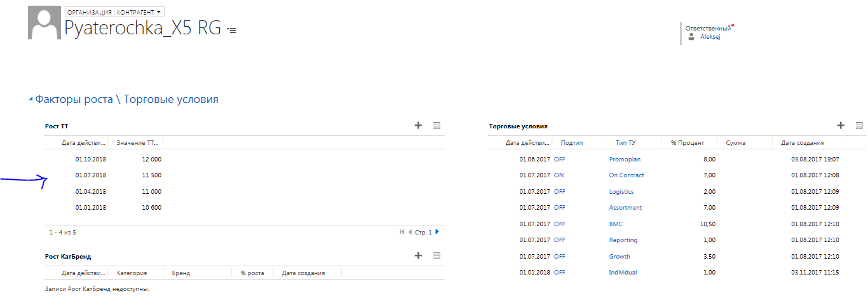Open the Рост КатБренд grid view icon
The image size is (868, 305).
click(437, 255)
